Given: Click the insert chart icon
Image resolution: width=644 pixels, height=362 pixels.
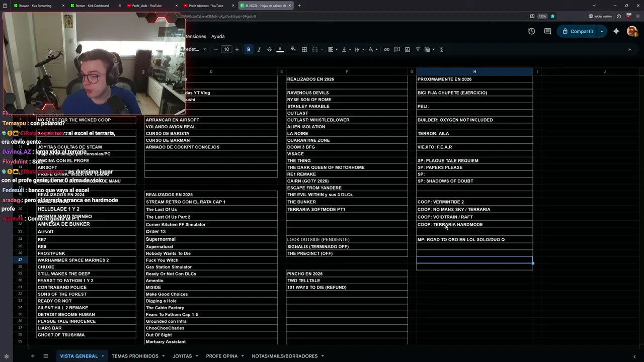Looking at the screenshot, I should point(407,49).
